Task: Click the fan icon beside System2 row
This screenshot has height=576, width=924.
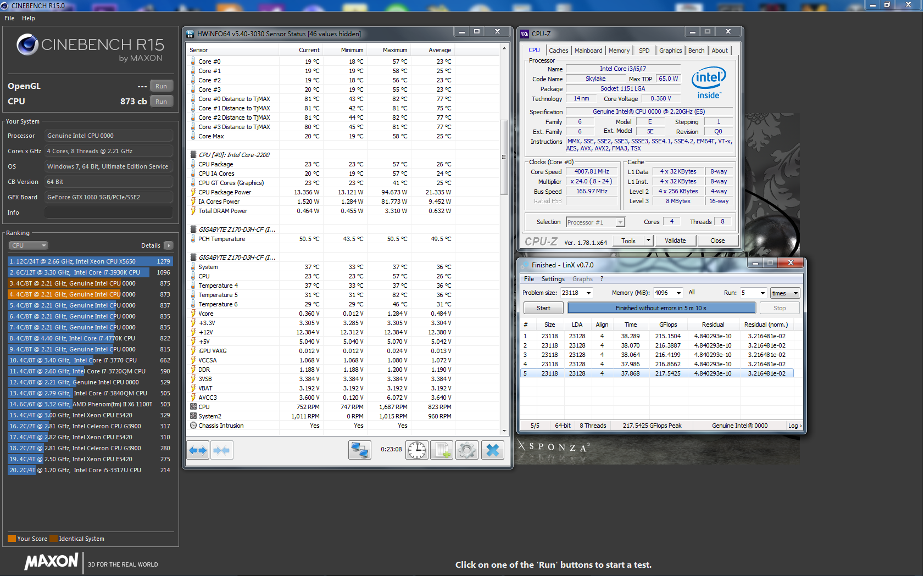Action: click(x=193, y=416)
